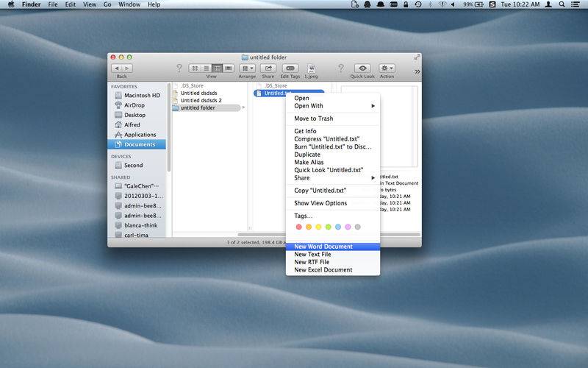
Task: Choose New RTF File
Action: pos(333,262)
